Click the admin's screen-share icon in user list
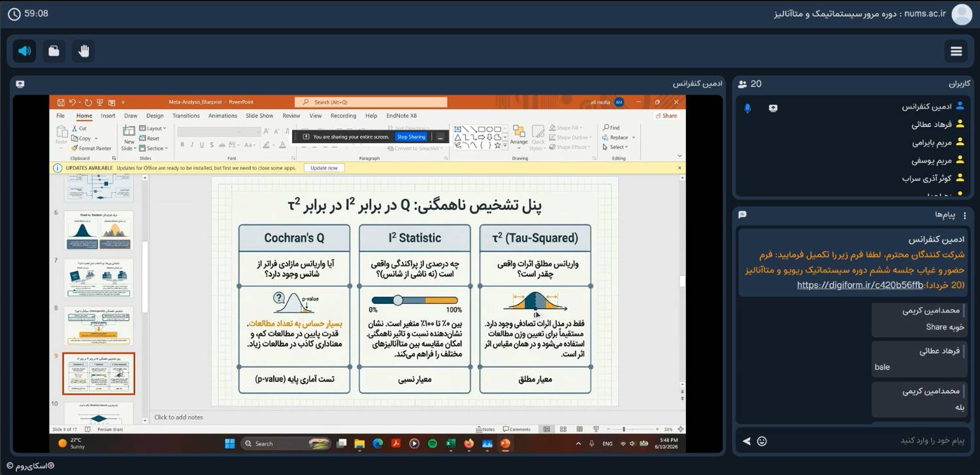Screen dimensions: 980x475 point(774,108)
